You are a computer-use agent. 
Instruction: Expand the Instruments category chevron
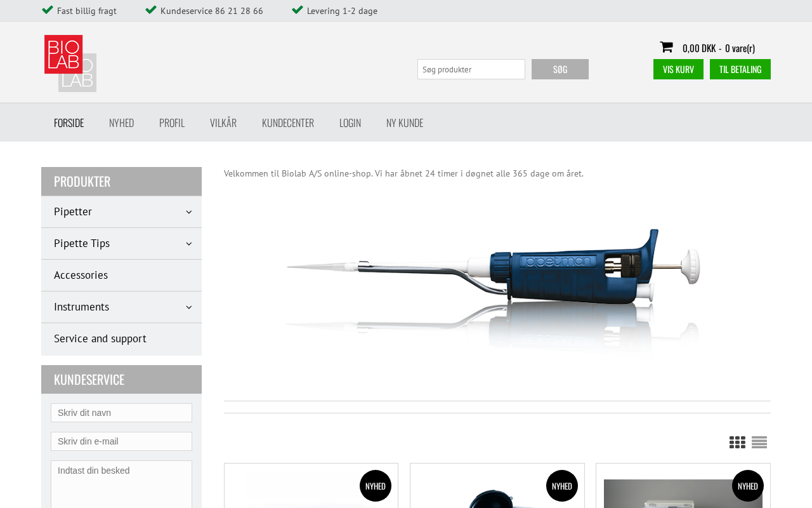tap(188, 307)
